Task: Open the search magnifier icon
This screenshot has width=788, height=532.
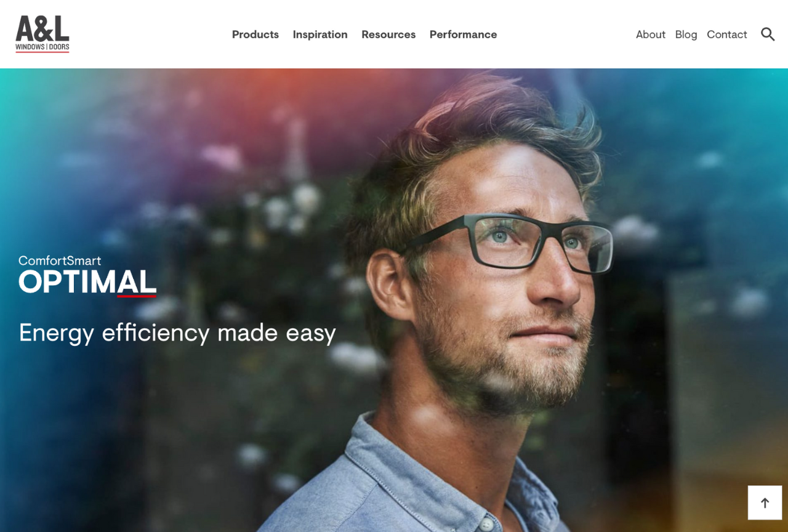Action: tap(768, 34)
